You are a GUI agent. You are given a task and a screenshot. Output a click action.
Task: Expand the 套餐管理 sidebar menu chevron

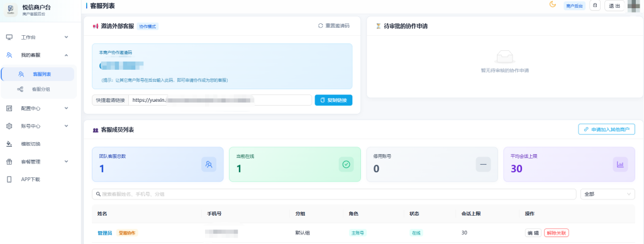66,162
